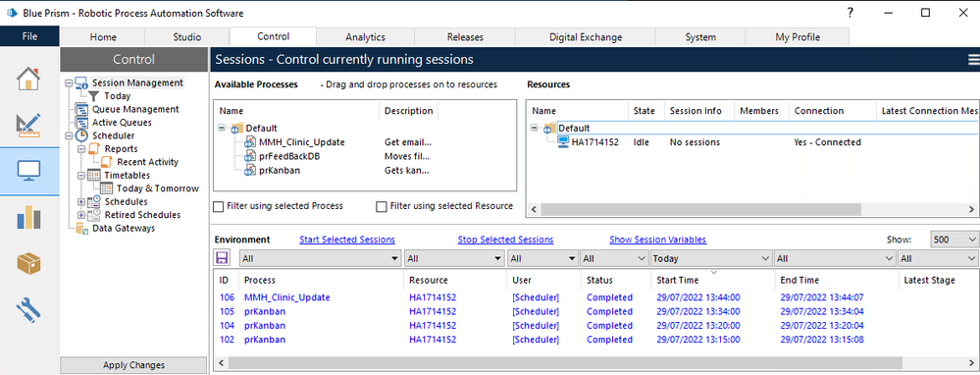Click the Data Gateways icon
The image size is (980, 375).
pyautogui.click(x=81, y=228)
